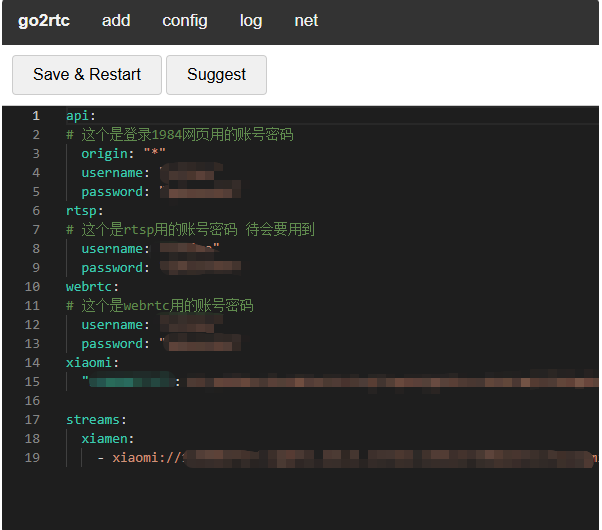
Task: Click the 'origin: "*"' line
Action: pyautogui.click(x=123, y=154)
